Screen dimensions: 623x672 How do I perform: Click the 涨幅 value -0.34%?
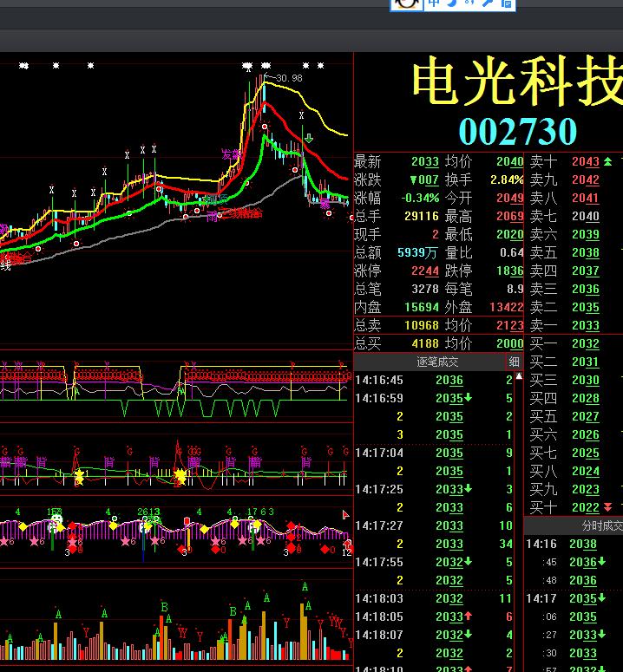point(420,198)
